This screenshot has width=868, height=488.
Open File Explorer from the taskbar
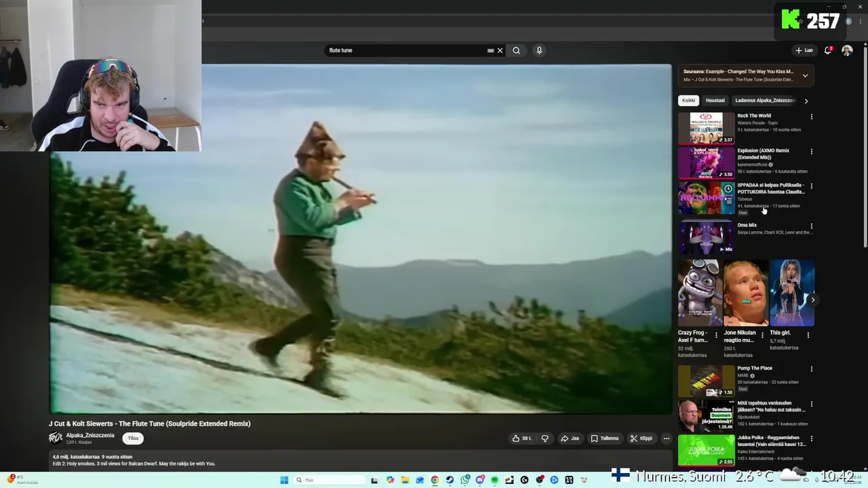(405, 480)
